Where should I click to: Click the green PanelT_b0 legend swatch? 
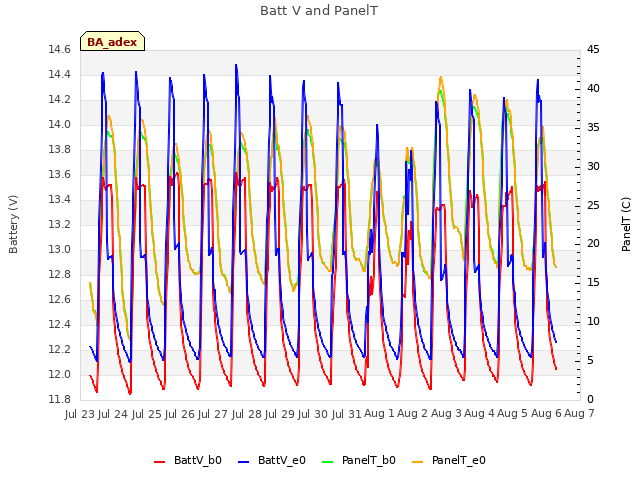point(327,462)
